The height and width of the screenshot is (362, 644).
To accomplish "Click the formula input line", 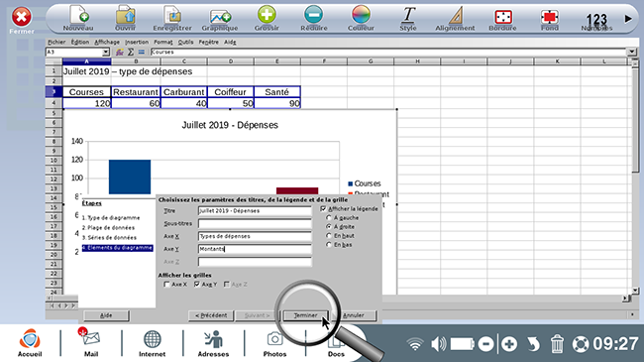I will pos(388,52).
